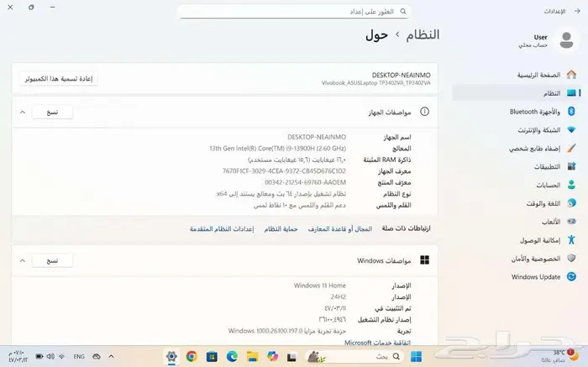Open File Explorer from the taskbar
The image size is (588, 367).
[252, 357]
